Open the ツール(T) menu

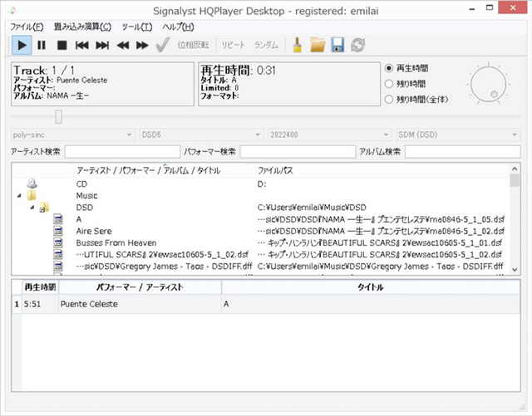click(x=135, y=27)
